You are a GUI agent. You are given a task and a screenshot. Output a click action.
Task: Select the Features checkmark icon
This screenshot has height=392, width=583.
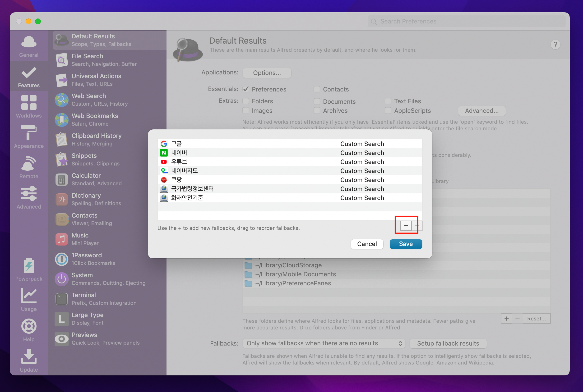click(x=29, y=73)
